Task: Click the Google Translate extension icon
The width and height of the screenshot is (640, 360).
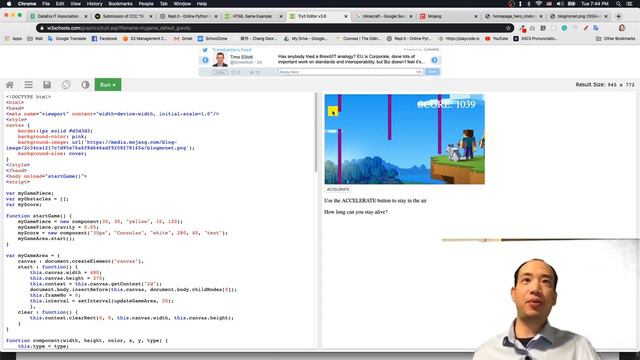Action: [x=596, y=28]
